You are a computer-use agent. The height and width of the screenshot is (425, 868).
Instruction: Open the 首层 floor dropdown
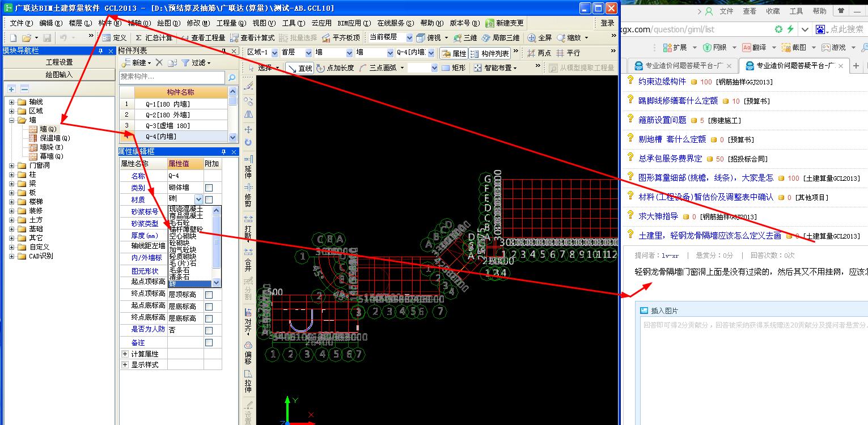click(308, 53)
